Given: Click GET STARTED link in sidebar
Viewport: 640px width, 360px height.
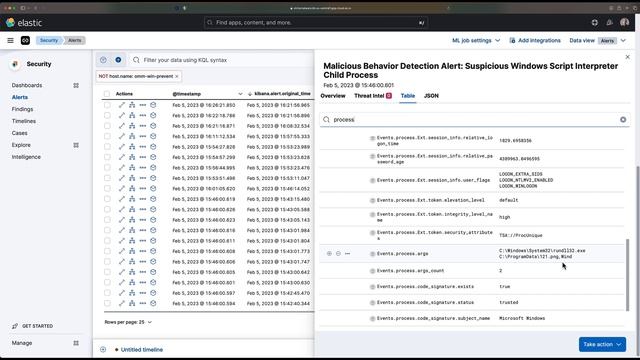Looking at the screenshot, I should (x=33, y=326).
